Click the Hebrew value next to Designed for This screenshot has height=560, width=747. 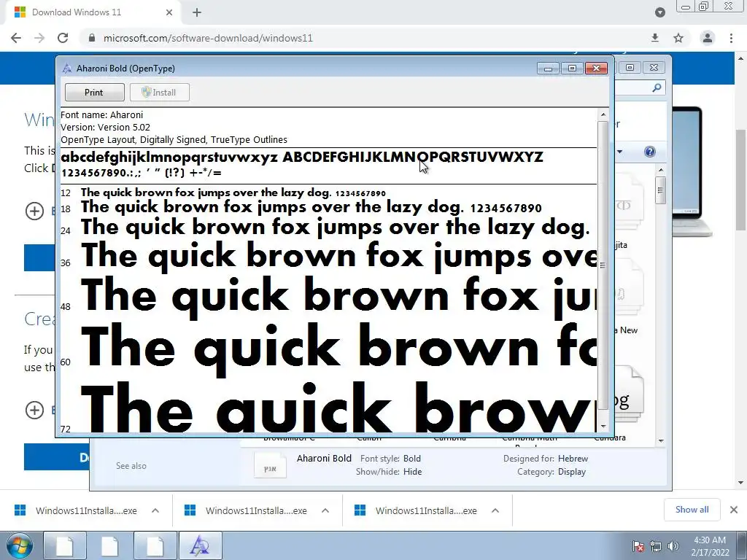pyautogui.click(x=573, y=458)
